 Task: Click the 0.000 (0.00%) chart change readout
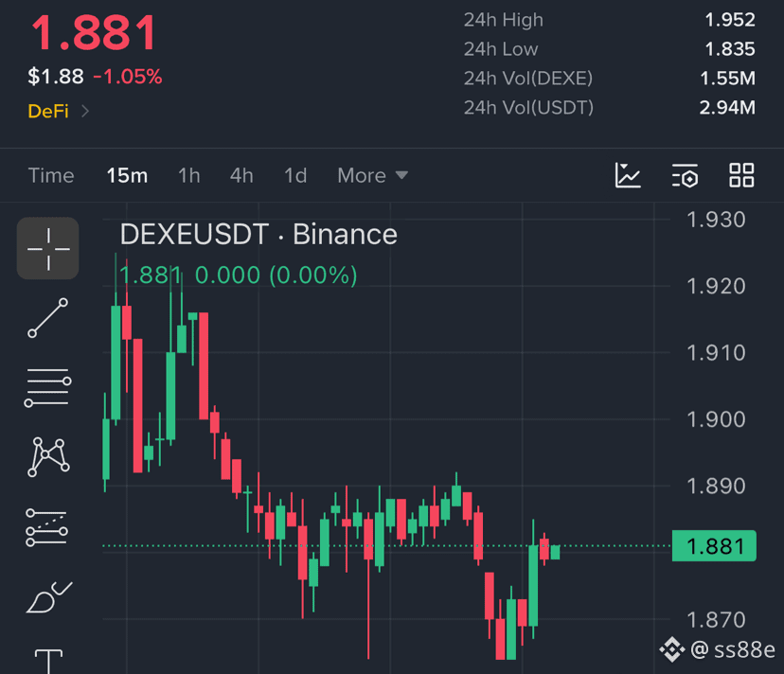tap(276, 275)
